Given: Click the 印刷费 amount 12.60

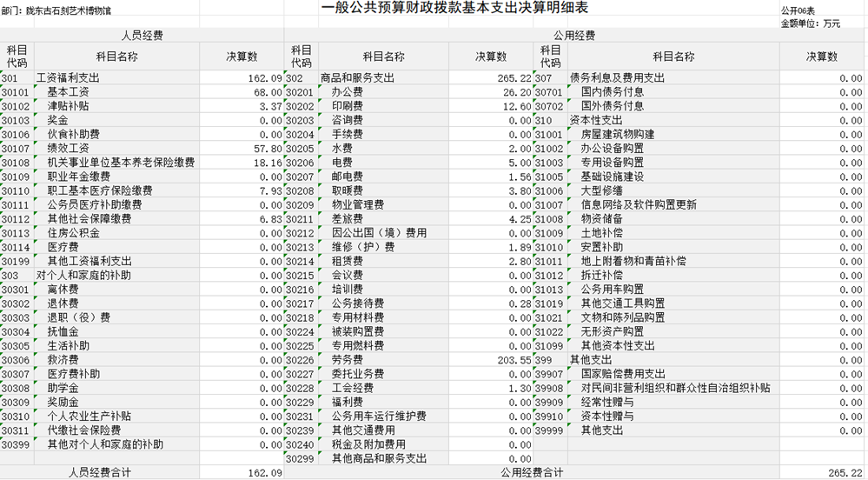Looking at the screenshot, I should click(x=490, y=106).
